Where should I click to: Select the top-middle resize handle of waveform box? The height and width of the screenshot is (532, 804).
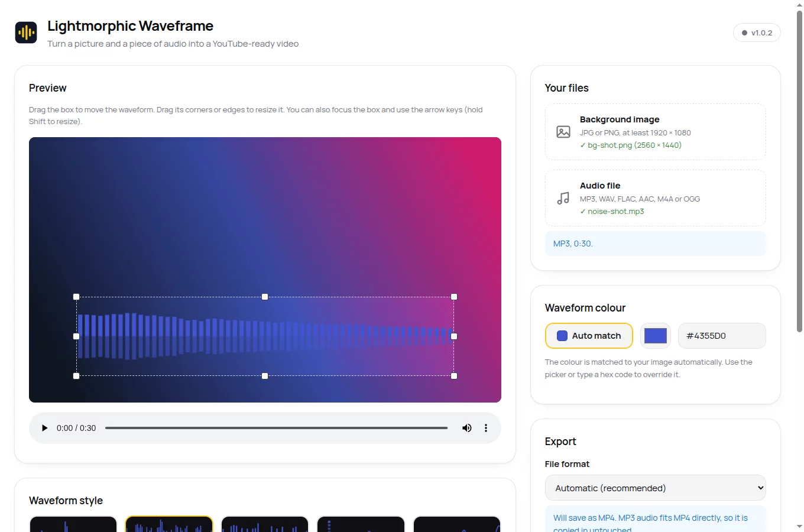[265, 297]
